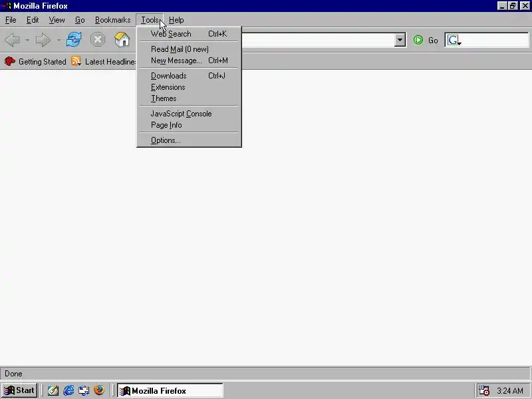Click the Forward arrow navigation icon
Image resolution: width=532 pixels, height=399 pixels.
pos(43,40)
